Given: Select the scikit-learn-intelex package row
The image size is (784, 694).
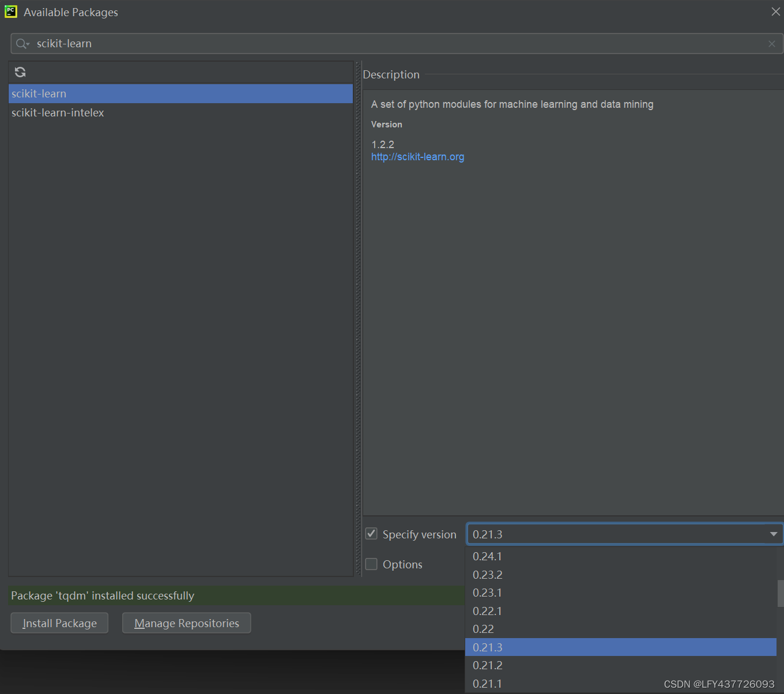Looking at the screenshot, I should [180, 112].
